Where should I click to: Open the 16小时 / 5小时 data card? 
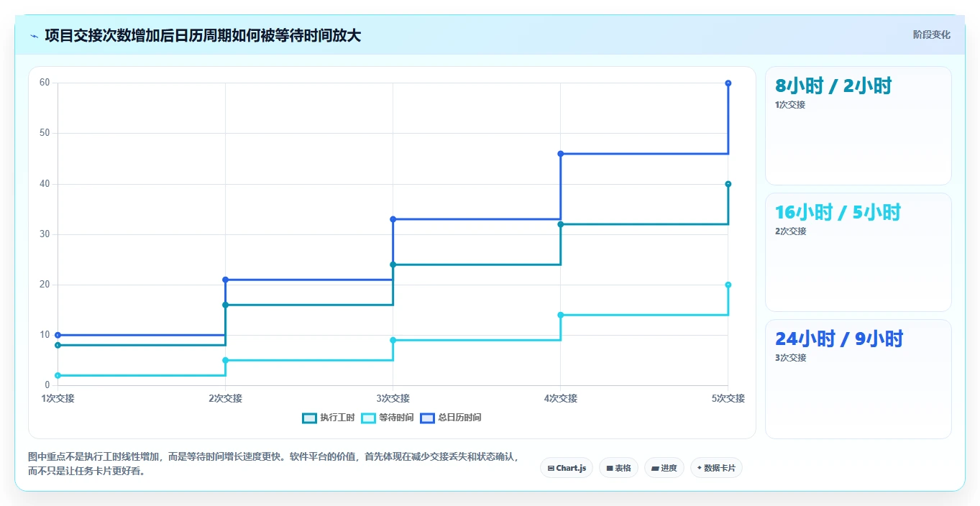point(858,252)
